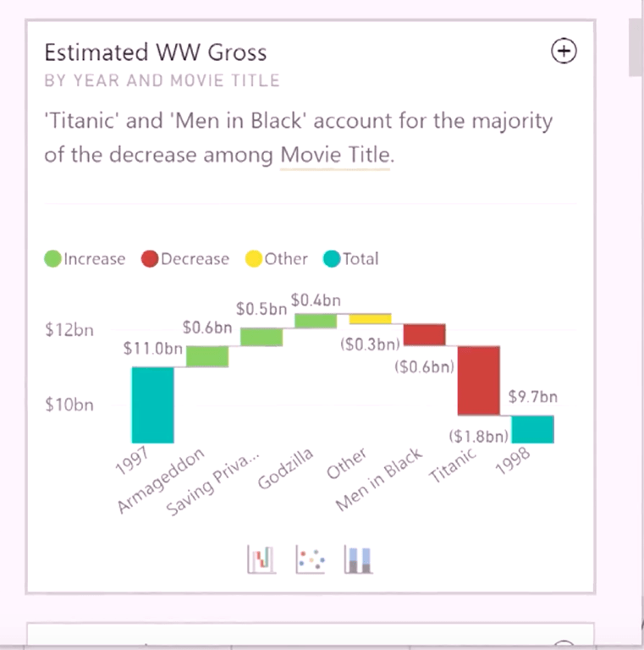The image size is (644, 650).
Task: Switch to stacked column chart view
Action: (x=358, y=559)
